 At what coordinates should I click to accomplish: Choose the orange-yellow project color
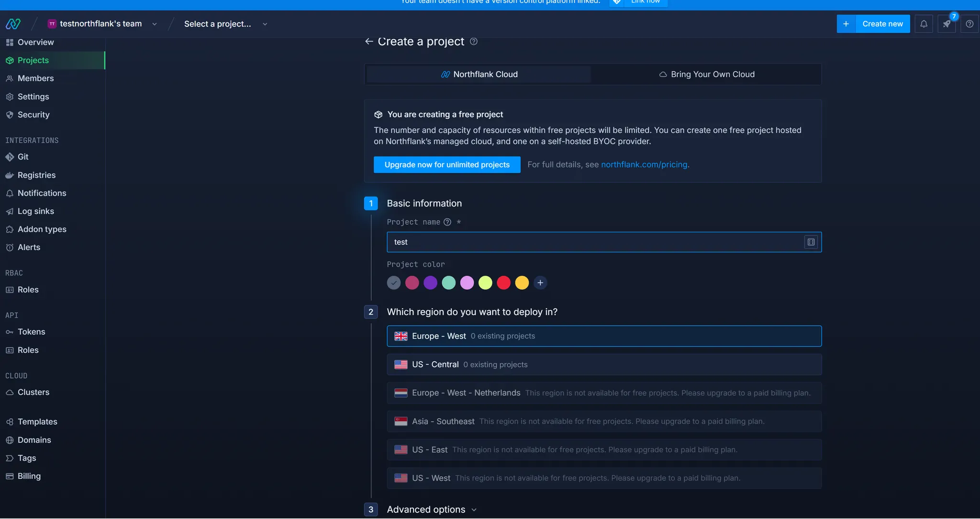coord(522,283)
